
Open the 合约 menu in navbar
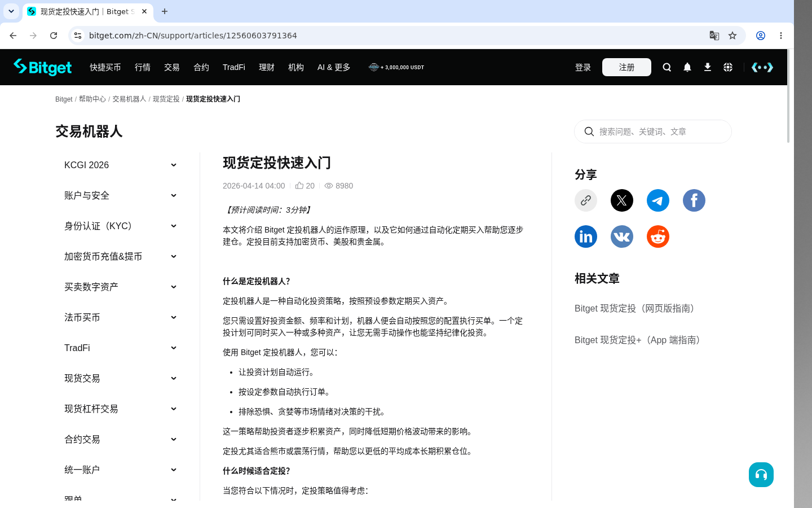(x=201, y=67)
